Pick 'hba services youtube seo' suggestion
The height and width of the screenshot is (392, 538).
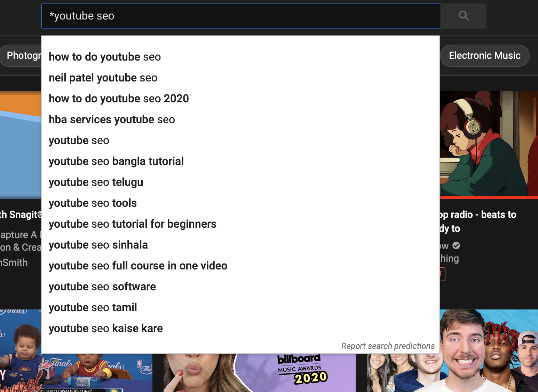240,119
